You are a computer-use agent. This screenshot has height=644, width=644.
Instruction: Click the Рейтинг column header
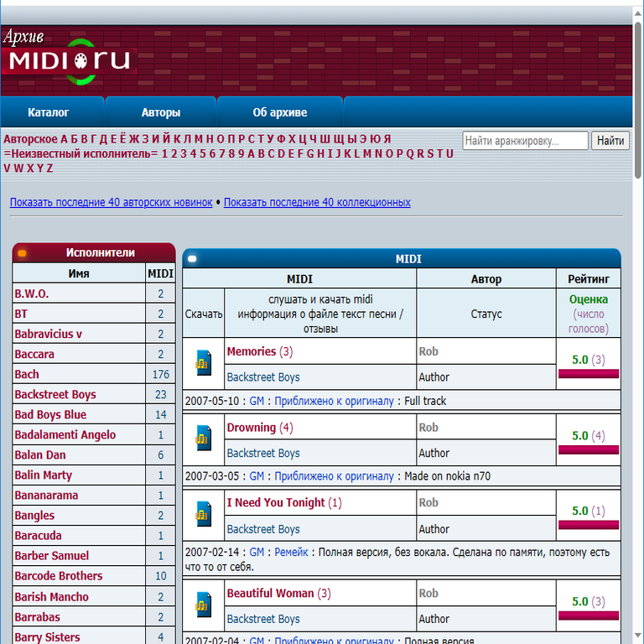tap(588, 279)
